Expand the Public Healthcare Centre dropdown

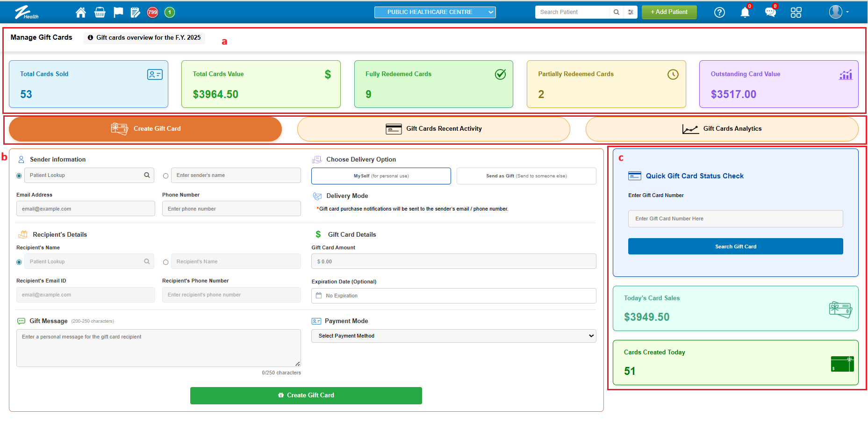[x=435, y=12]
